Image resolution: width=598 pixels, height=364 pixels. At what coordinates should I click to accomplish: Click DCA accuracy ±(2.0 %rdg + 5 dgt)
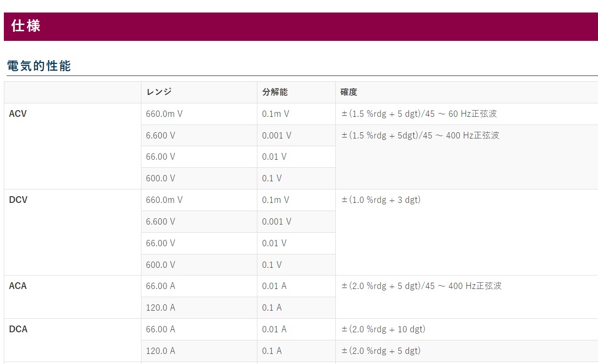pyautogui.click(x=381, y=351)
